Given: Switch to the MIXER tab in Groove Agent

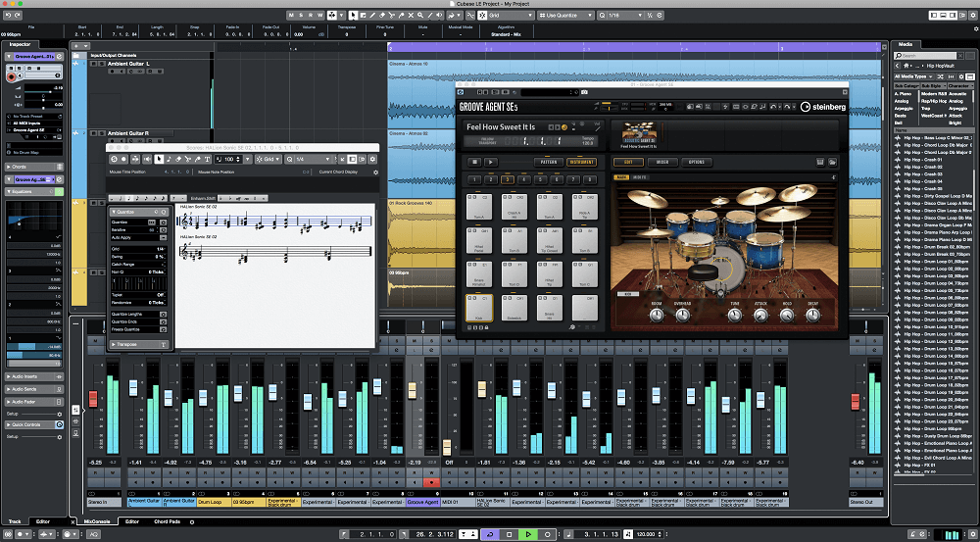Looking at the screenshot, I should 662,162.
